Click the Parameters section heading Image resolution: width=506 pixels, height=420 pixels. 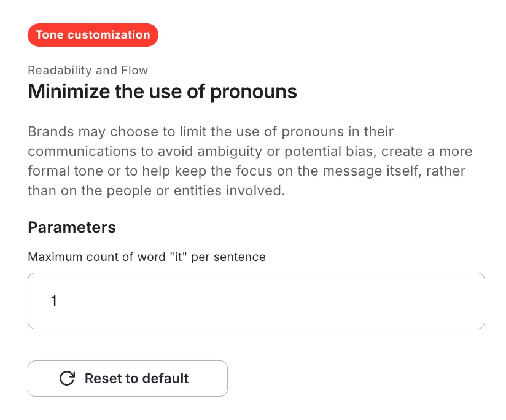tap(72, 227)
